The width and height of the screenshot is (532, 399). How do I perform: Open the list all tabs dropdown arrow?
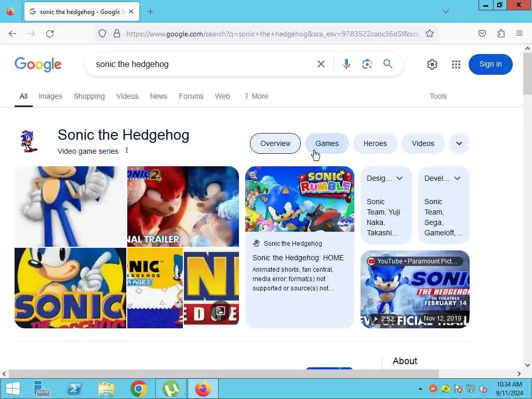point(445,11)
